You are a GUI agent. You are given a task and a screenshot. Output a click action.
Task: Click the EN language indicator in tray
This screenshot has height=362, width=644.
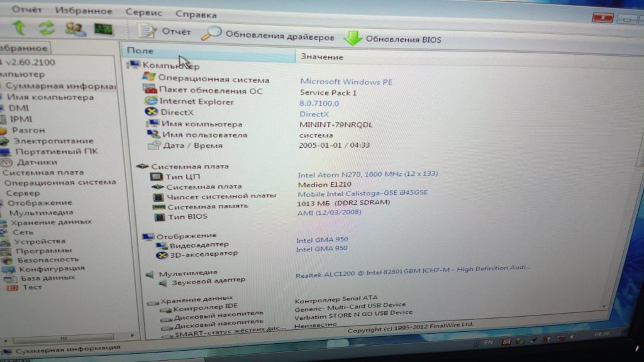click(x=488, y=342)
